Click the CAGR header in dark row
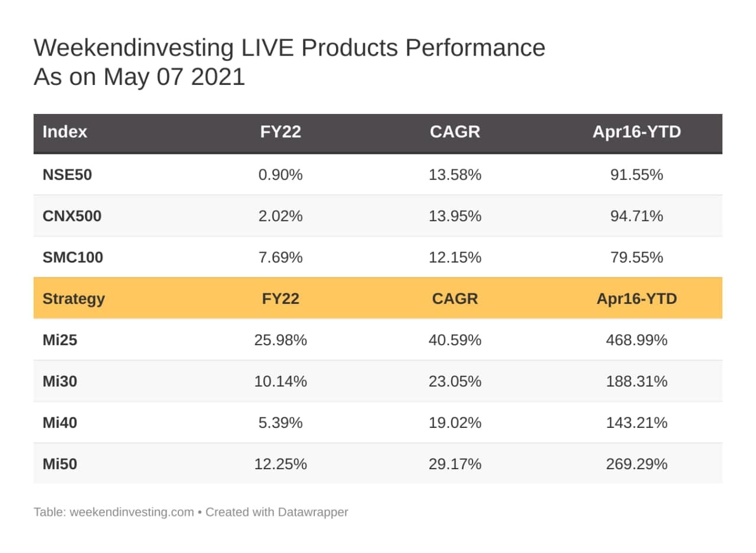The image size is (756, 553). (x=455, y=132)
